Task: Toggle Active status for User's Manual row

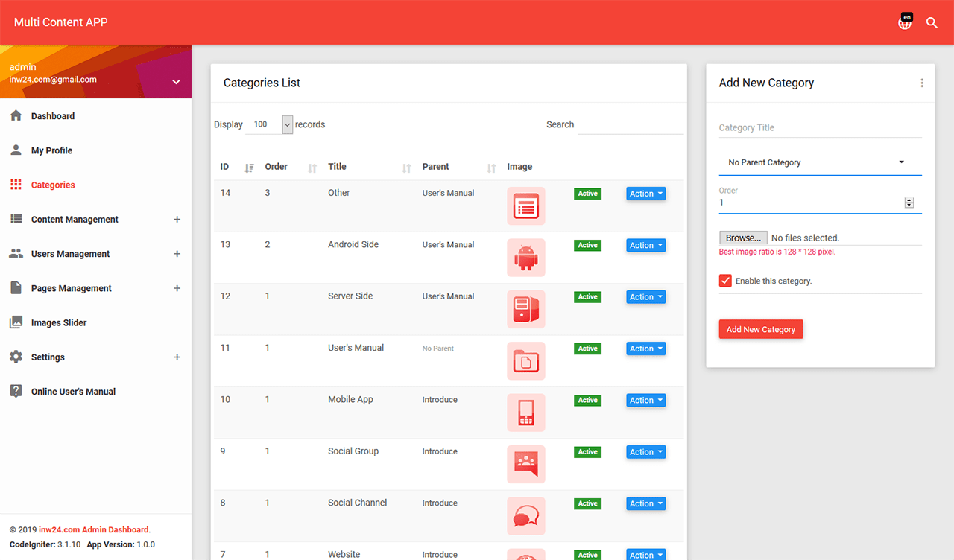Action: [x=587, y=349]
